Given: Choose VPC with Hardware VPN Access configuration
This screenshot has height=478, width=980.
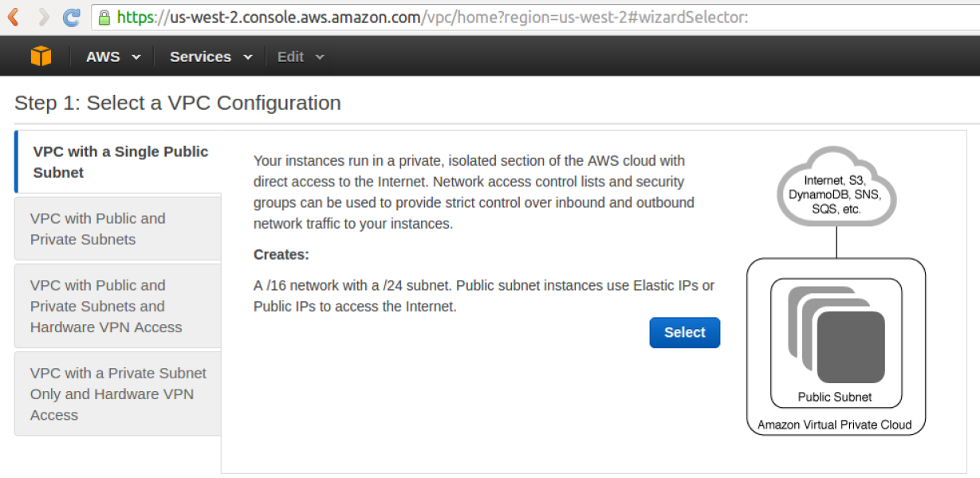Looking at the screenshot, I should [x=118, y=306].
